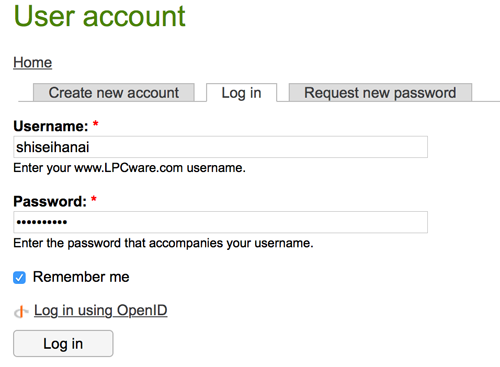
Task: Uncheck the Remember me checkbox
Action: click(19, 277)
